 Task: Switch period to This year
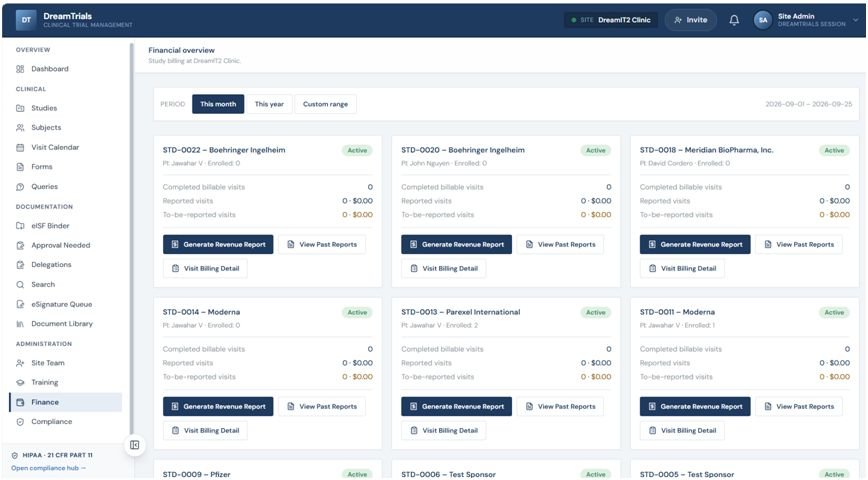point(269,104)
